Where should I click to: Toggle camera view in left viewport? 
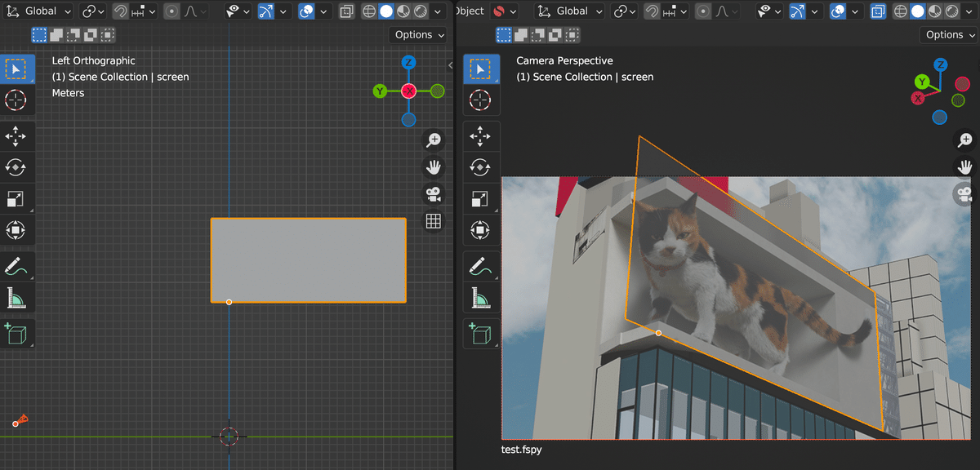click(434, 194)
